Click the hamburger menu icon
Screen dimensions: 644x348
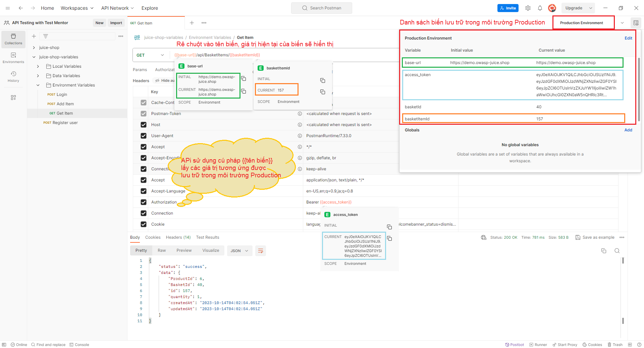coord(8,8)
